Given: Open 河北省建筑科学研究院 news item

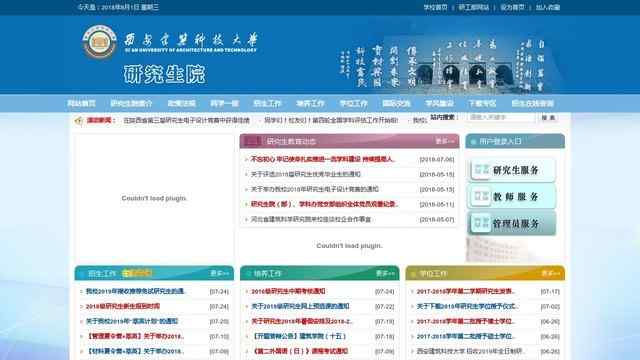Looking at the screenshot, I should point(311,219).
